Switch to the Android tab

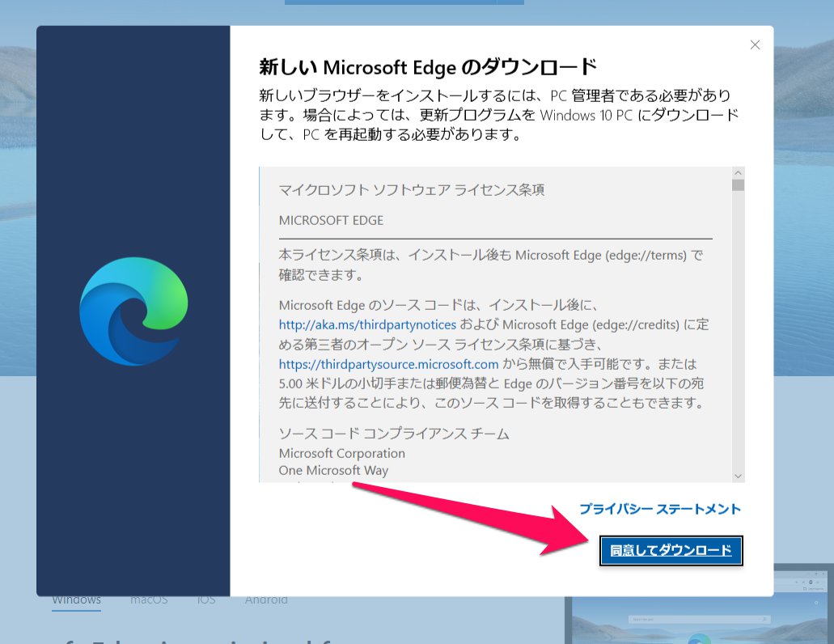266,600
